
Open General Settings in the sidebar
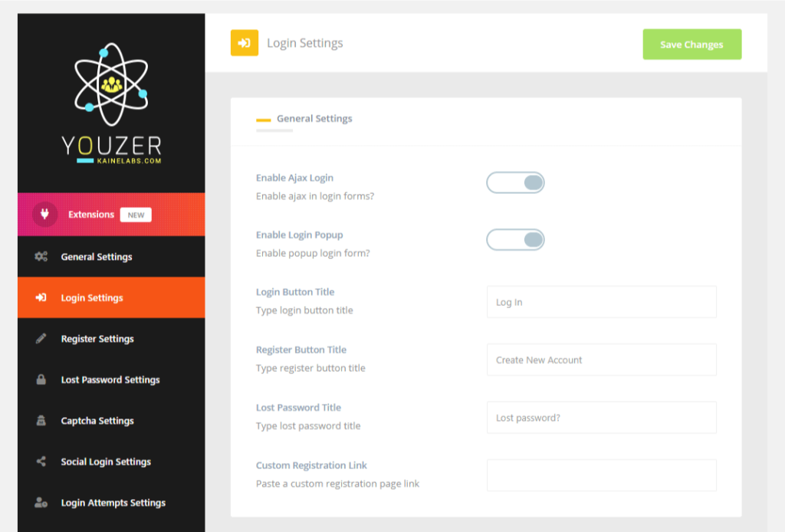(x=111, y=257)
